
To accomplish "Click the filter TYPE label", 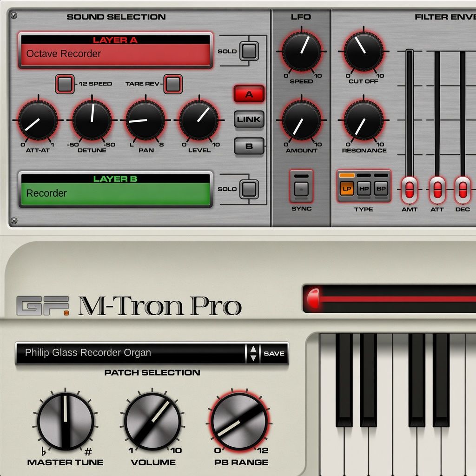I will [x=364, y=210].
